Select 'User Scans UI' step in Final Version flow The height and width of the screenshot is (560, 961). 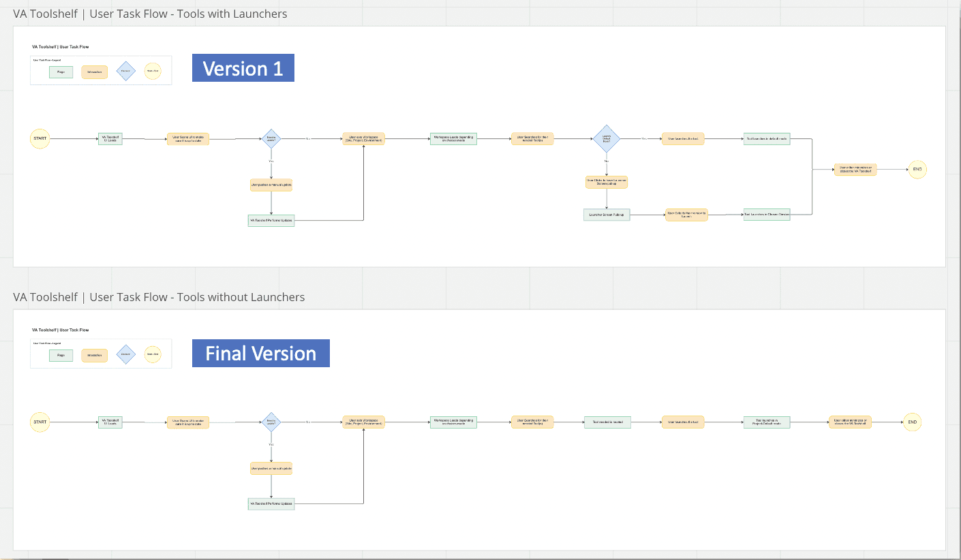(188, 422)
